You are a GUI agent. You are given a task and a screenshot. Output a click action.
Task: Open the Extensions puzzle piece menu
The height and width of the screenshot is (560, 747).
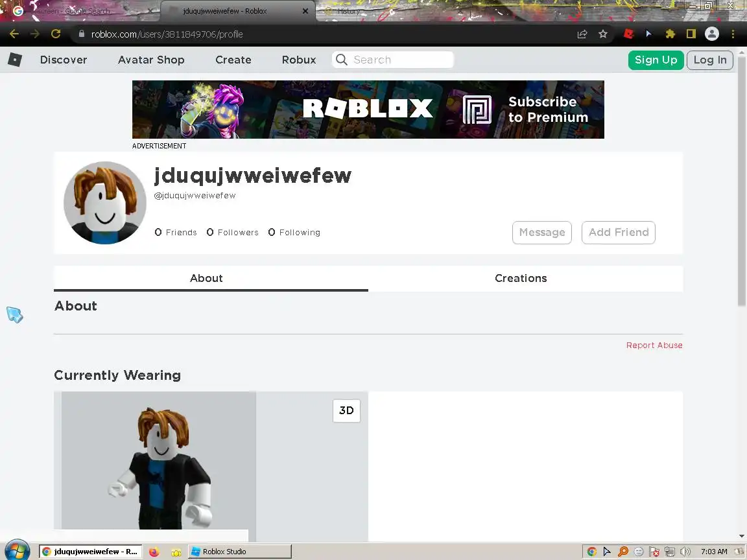click(x=670, y=34)
